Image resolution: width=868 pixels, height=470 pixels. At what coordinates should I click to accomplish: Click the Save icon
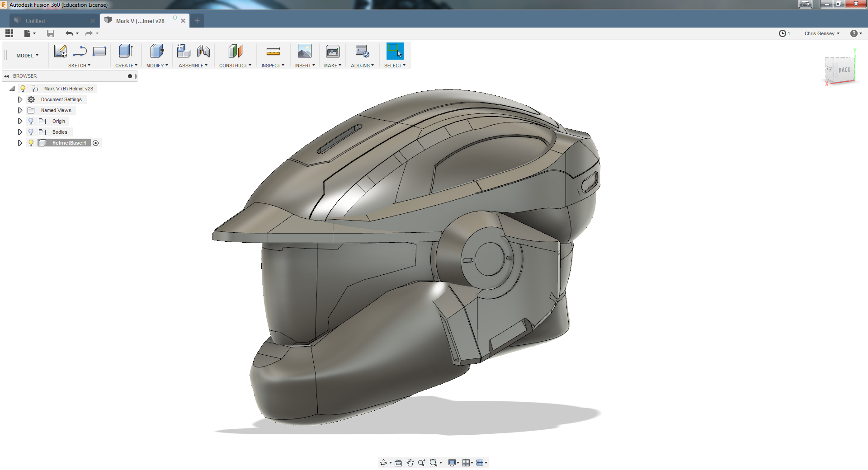click(51, 33)
